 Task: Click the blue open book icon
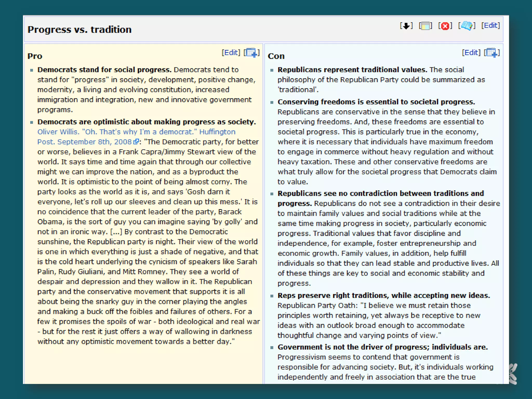[x=467, y=26]
